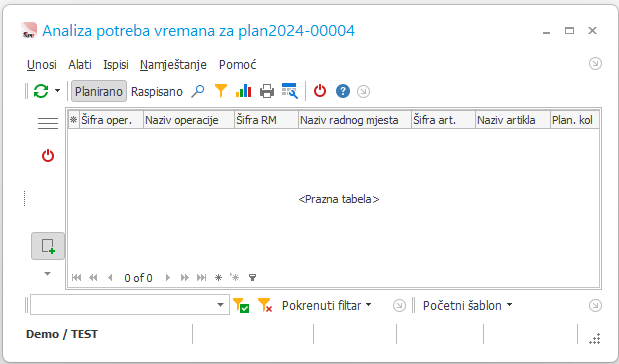Click previous record navigator arrow
This screenshot has width=619, height=364.
(110, 278)
